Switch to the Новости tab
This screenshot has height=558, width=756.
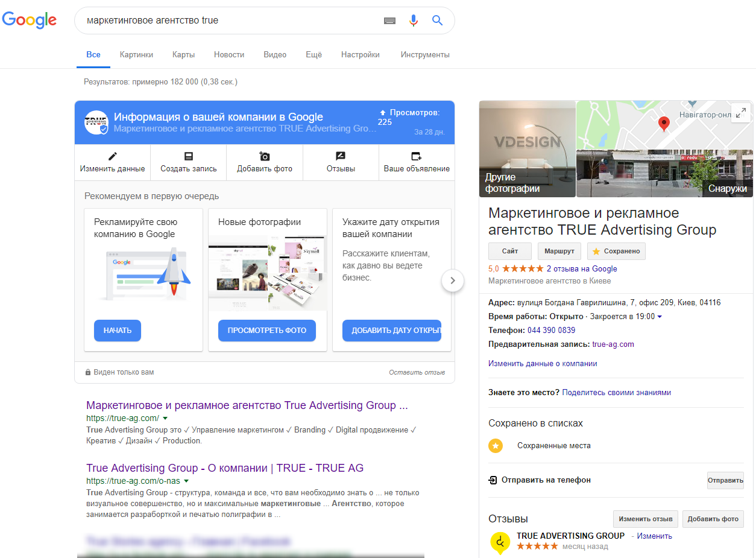[x=229, y=55]
